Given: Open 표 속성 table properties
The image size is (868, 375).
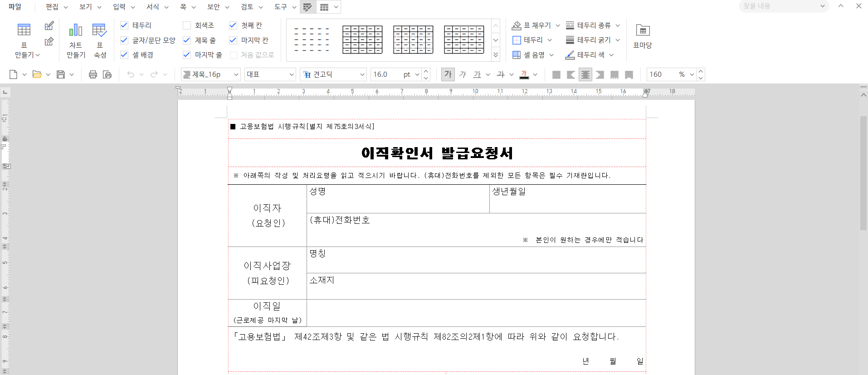Looking at the screenshot, I should [x=99, y=30].
